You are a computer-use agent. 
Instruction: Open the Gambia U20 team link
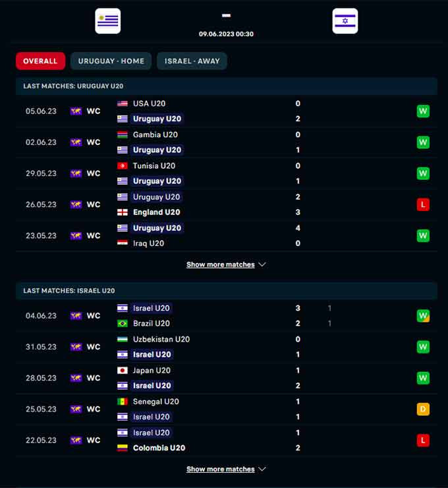(x=155, y=135)
